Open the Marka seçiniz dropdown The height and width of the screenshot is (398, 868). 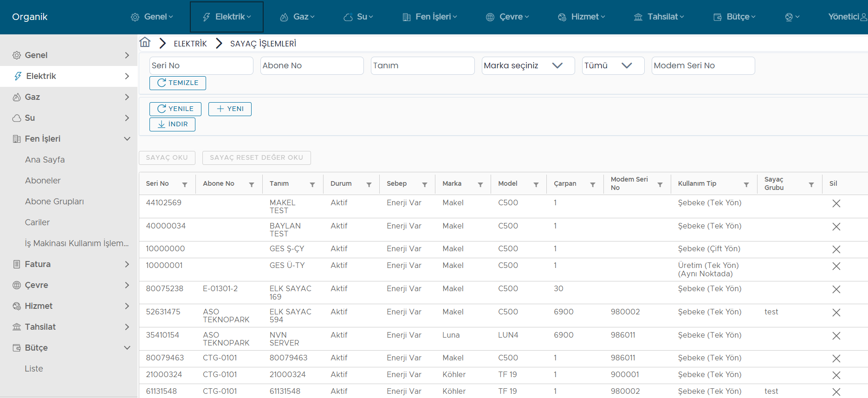pyautogui.click(x=528, y=65)
